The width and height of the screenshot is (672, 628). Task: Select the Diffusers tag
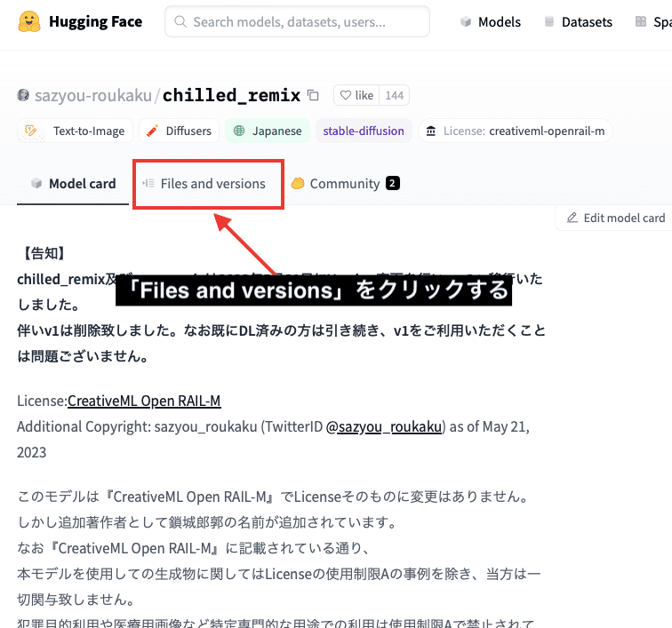click(179, 131)
